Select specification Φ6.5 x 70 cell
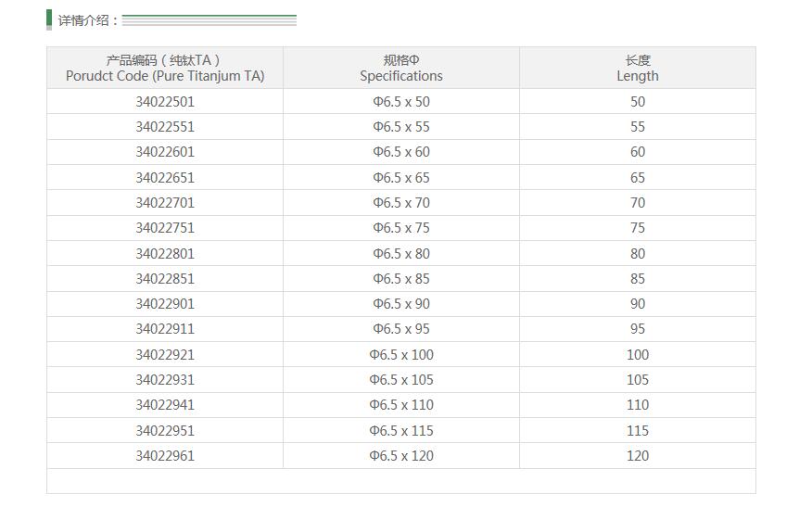The image size is (812, 520). (x=401, y=203)
